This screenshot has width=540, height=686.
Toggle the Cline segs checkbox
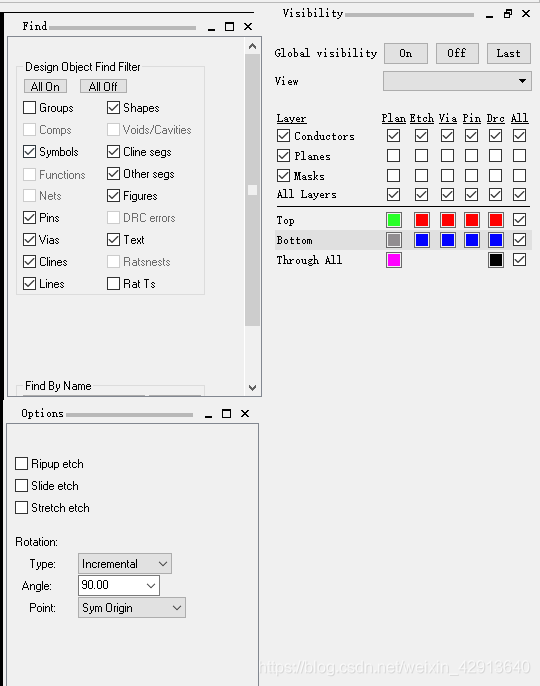(113, 152)
